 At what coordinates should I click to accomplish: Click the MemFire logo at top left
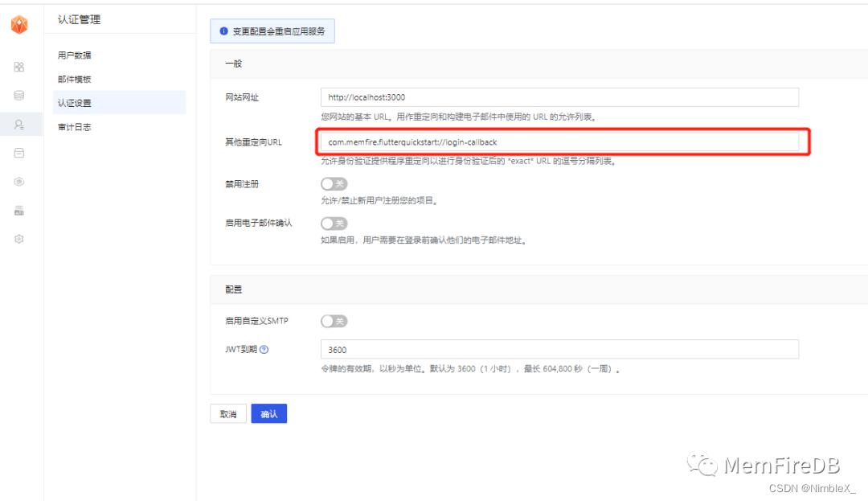coord(19,24)
